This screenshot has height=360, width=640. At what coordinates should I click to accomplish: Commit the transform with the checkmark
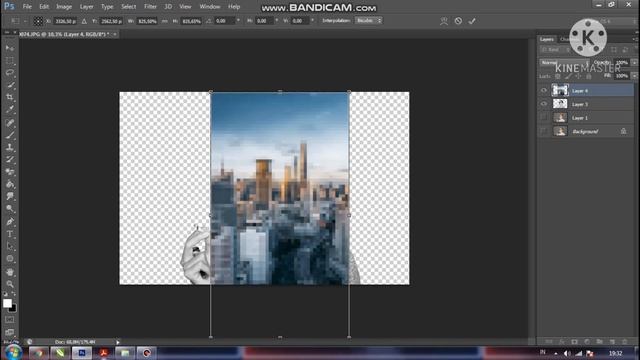(x=472, y=21)
